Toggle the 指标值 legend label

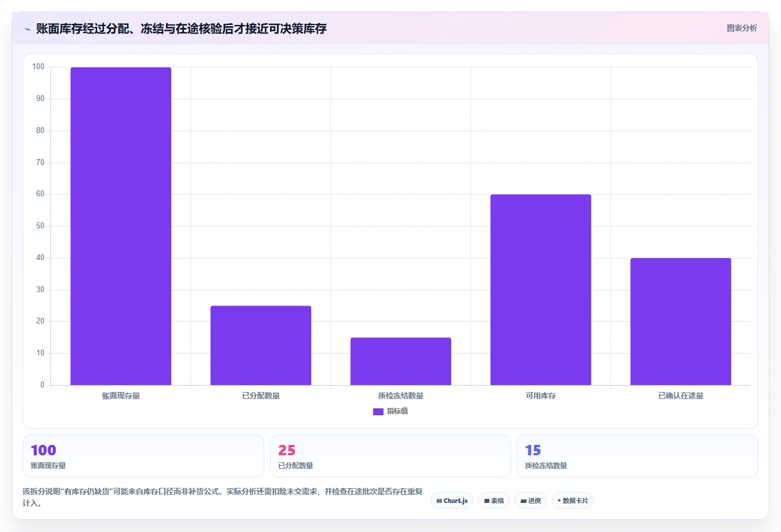click(x=398, y=411)
